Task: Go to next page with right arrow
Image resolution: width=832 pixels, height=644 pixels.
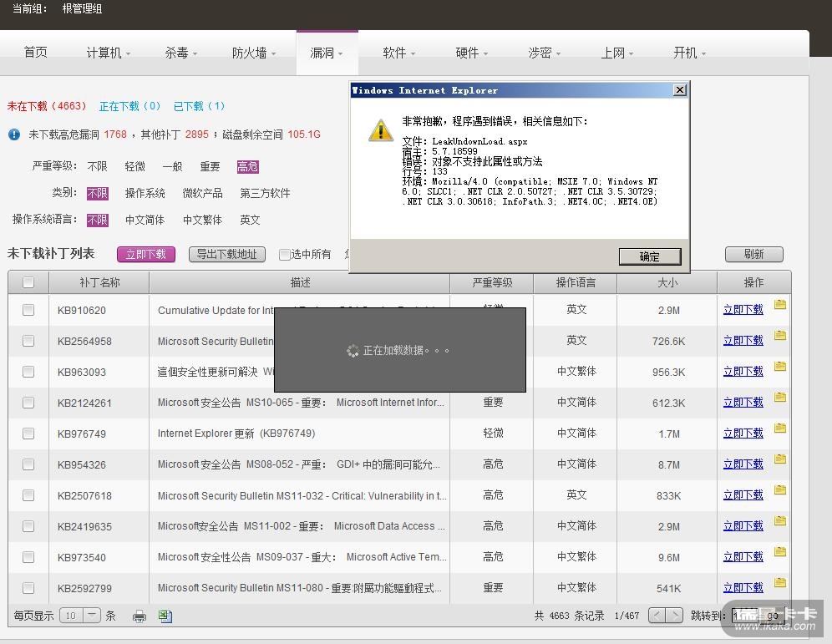Action: (674, 616)
